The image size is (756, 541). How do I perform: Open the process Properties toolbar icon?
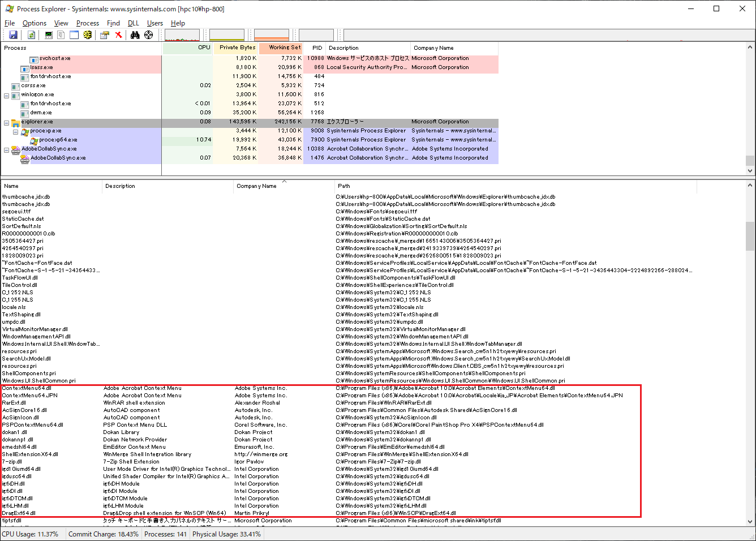pos(105,35)
